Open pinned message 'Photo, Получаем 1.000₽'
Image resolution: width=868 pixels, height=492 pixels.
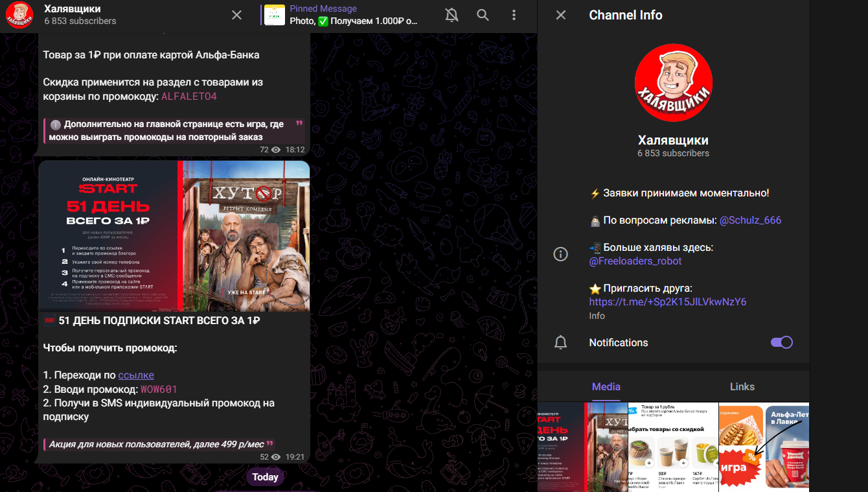354,15
